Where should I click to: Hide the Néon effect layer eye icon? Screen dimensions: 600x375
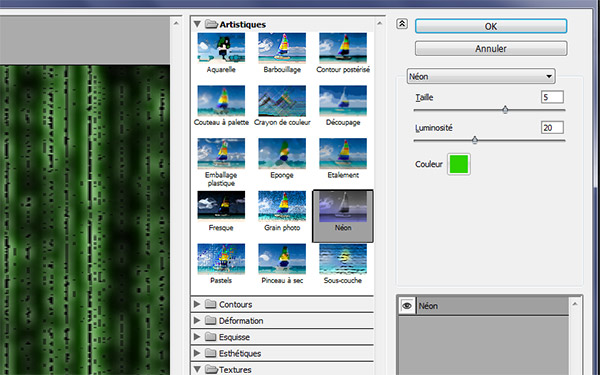[407, 306]
